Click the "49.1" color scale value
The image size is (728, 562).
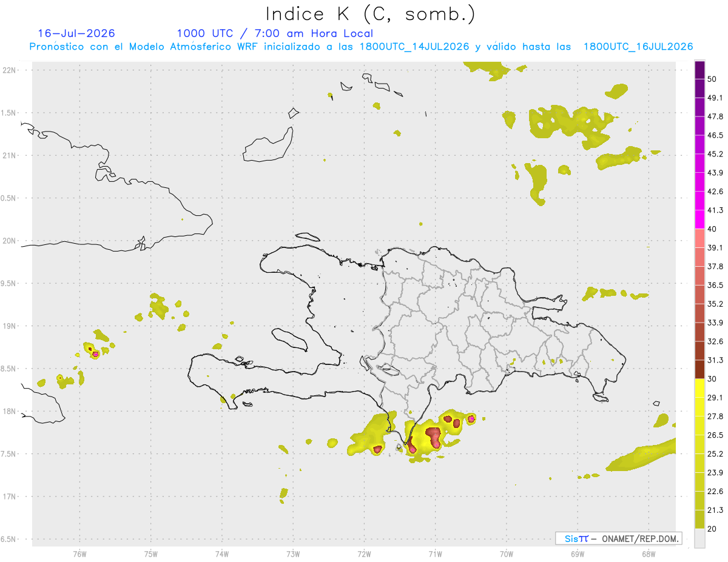[715, 98]
